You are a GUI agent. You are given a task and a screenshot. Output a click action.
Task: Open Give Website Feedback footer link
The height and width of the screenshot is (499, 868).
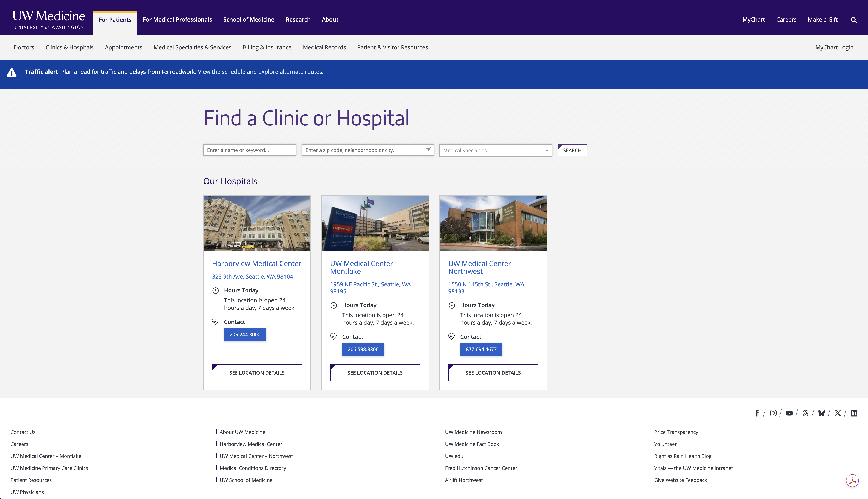pyautogui.click(x=680, y=480)
